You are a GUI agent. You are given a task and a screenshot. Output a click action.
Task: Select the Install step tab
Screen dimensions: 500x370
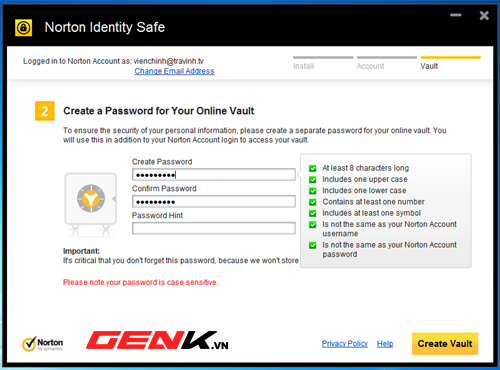323,63
